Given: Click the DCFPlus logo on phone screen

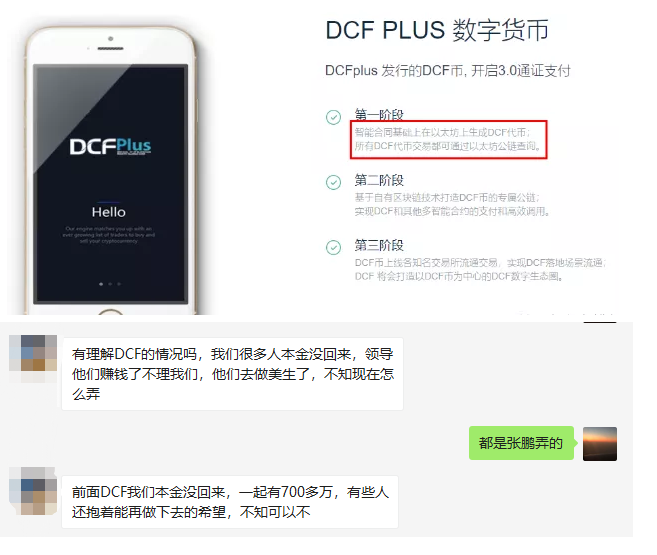Looking at the screenshot, I should pyautogui.click(x=110, y=146).
